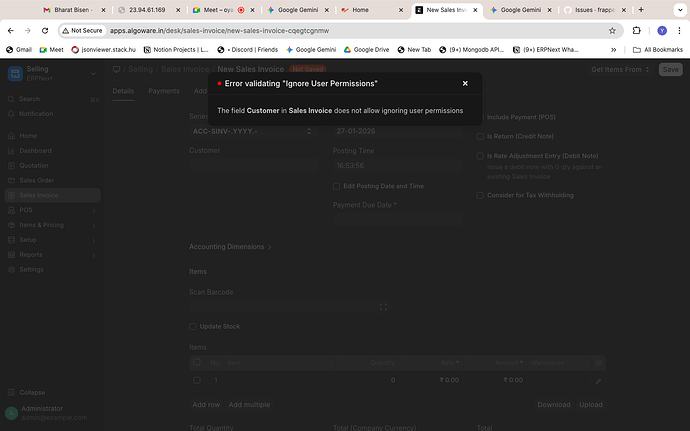Click the Add row button
This screenshot has width=690, height=431.
coord(206,404)
